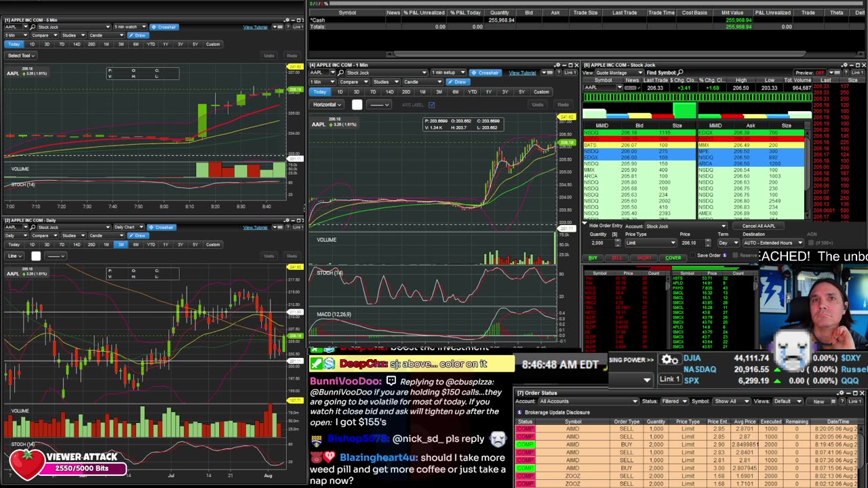Click white color swatch in Daily chart
The width and height of the screenshot is (868, 488).
[36, 256]
